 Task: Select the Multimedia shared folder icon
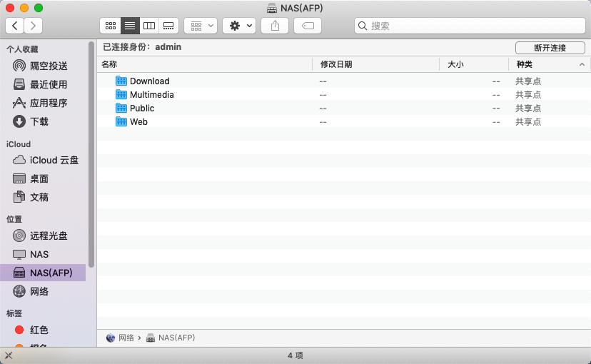tap(121, 94)
